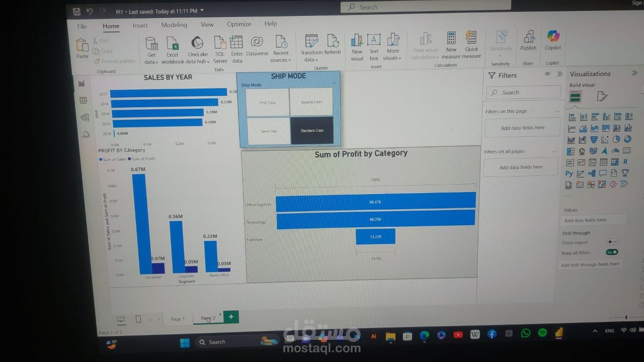Publish the report
The image size is (644, 362).
528,41
